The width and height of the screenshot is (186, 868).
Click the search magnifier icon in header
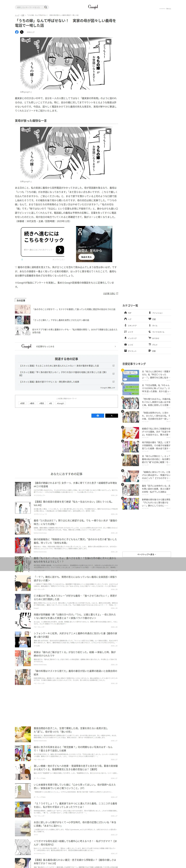pyautogui.click(x=46, y=7)
